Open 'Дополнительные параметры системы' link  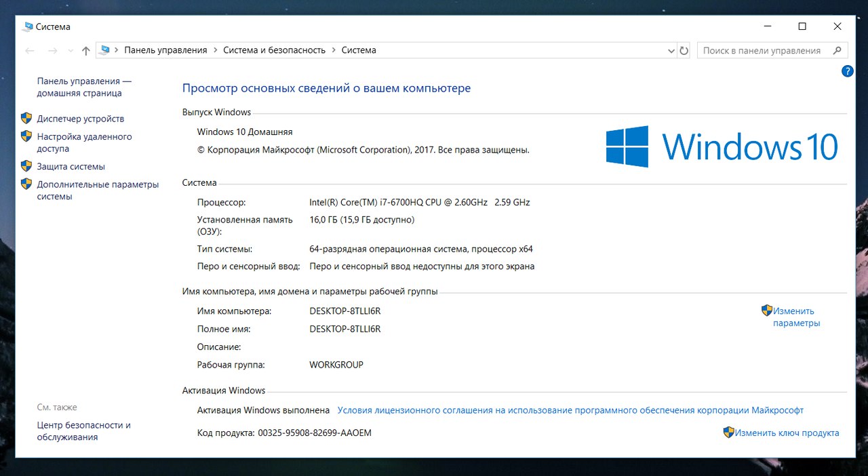coord(98,191)
